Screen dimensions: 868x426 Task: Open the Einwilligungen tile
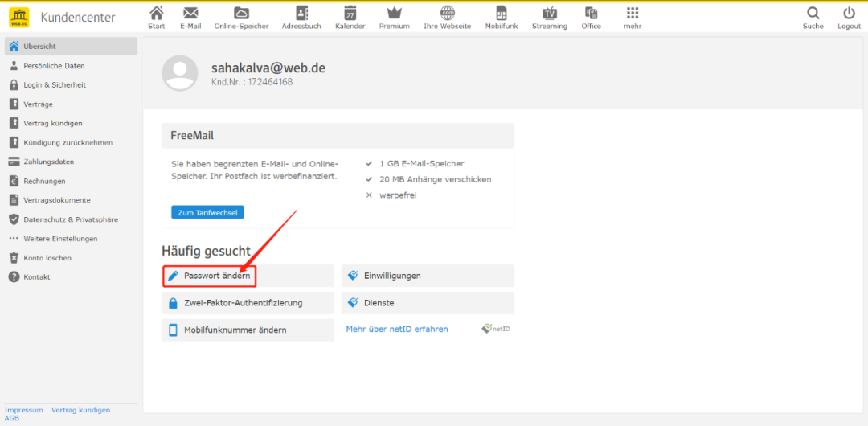pyautogui.click(x=428, y=276)
